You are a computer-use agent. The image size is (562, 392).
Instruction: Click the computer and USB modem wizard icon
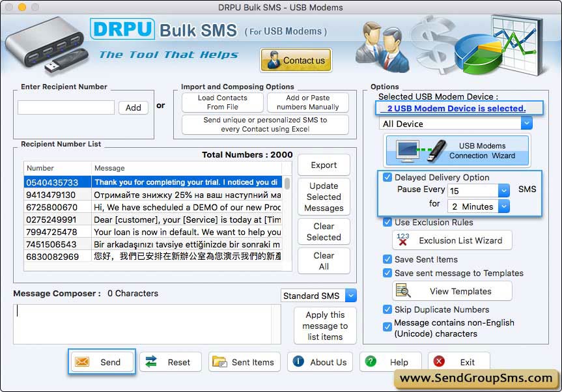click(x=421, y=150)
